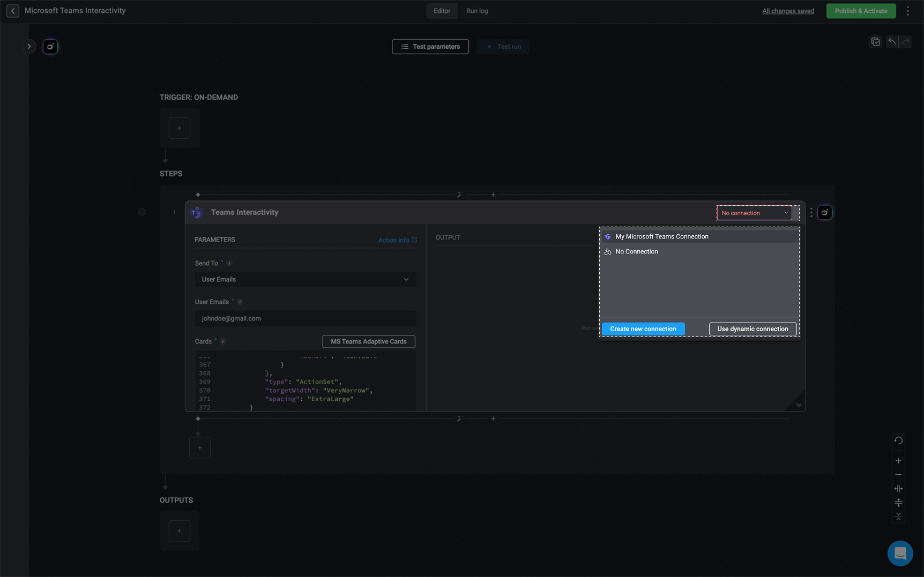
Task: Click the horizontal fit canvas icon
Action: pos(898,489)
